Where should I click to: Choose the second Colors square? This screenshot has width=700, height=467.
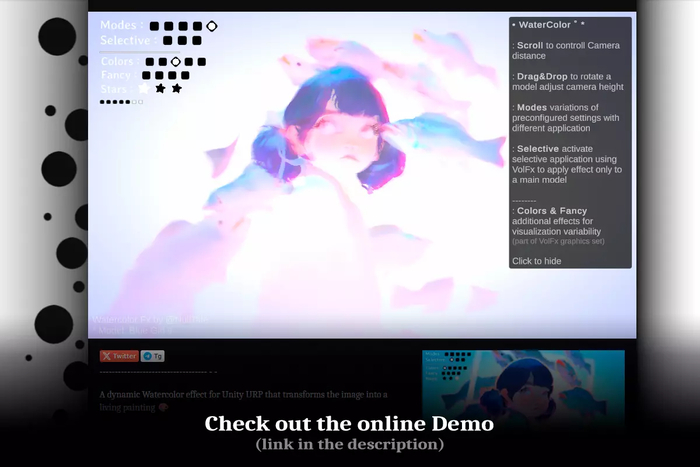click(163, 62)
